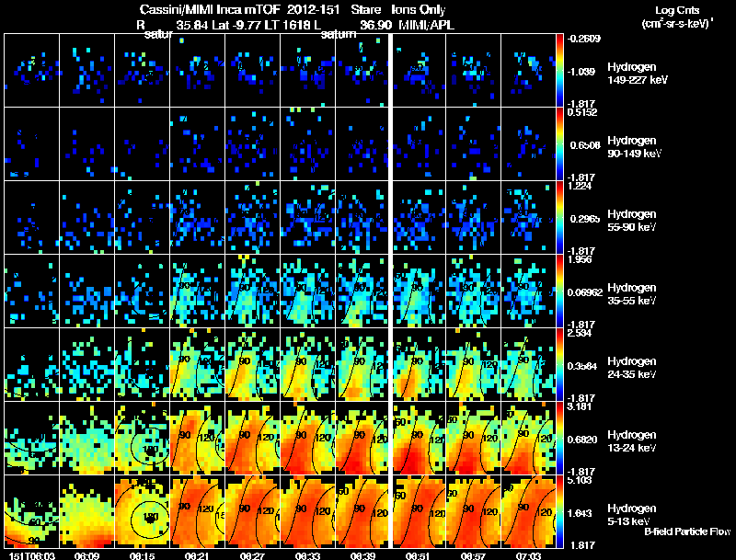Viewport: 736px width, 560px height.
Task: Select the 'Hydrogen 5-13 keV' row label
Action: (632, 515)
